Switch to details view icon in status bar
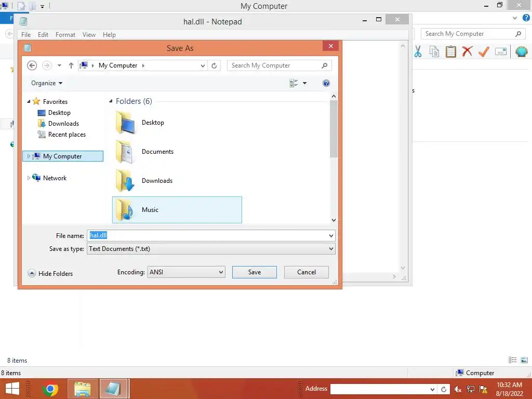This screenshot has width=532, height=399. 512,360
